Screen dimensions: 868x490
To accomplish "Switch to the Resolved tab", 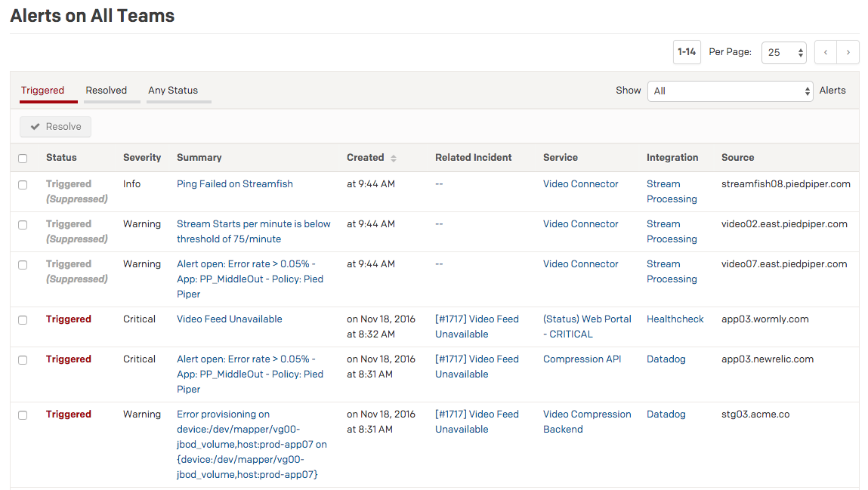I will (x=107, y=91).
